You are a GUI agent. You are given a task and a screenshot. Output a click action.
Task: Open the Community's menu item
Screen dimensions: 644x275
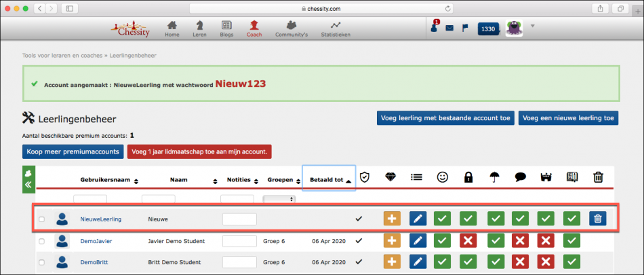click(x=291, y=29)
